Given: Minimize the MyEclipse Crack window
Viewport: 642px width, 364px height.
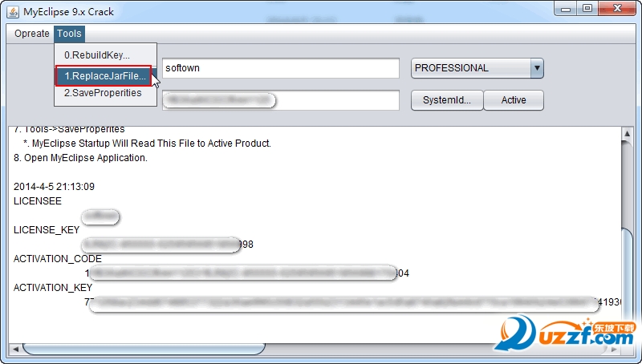Looking at the screenshot, I should [566, 9].
